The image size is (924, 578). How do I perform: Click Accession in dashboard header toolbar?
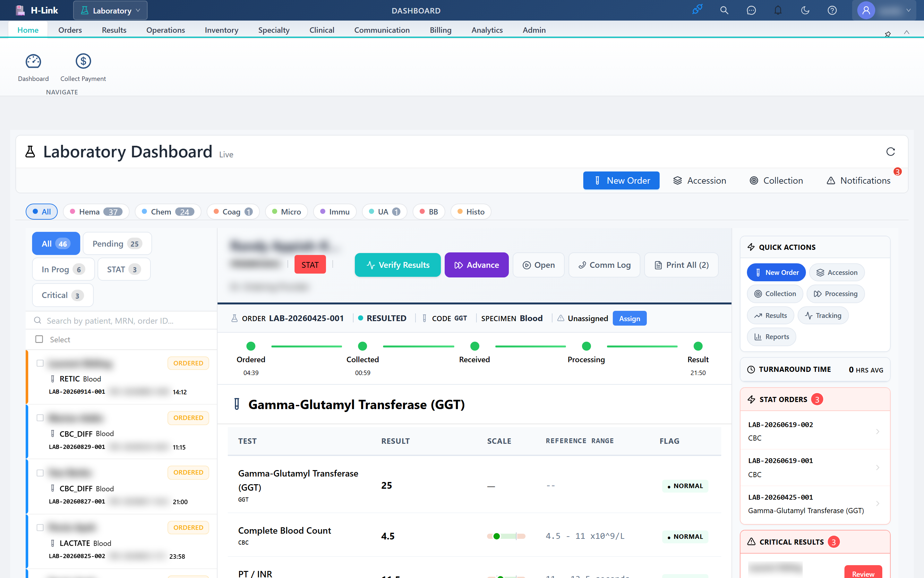699,180
